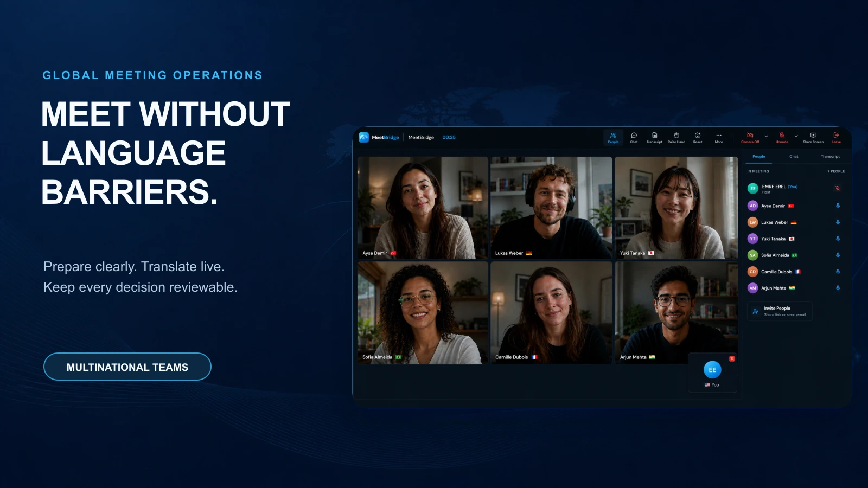Toggle Arjun Mehta's microphone in list
Screen dimensions: 868x488
[838, 288]
